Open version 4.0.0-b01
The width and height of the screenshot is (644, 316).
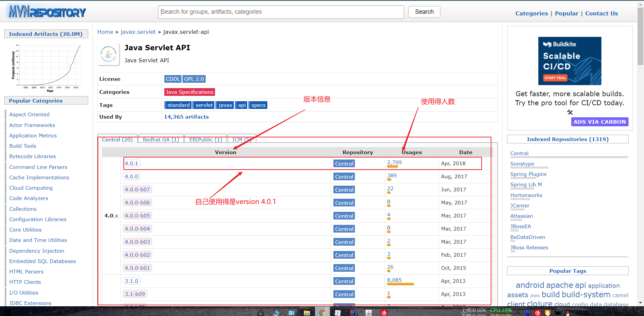(x=137, y=268)
